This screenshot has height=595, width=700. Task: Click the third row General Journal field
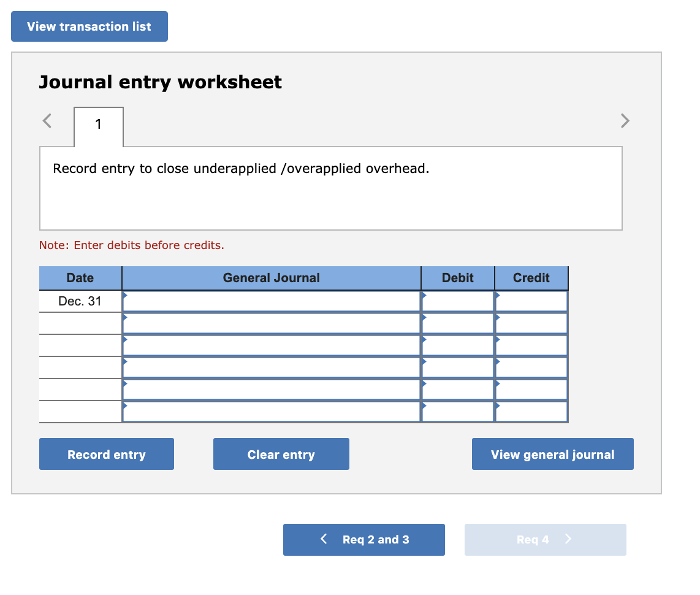(x=272, y=345)
